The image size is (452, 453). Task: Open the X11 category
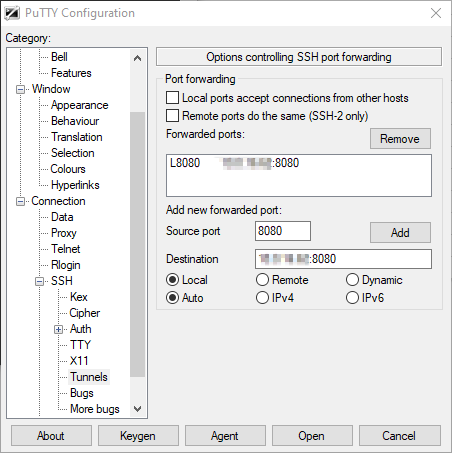pyautogui.click(x=79, y=361)
